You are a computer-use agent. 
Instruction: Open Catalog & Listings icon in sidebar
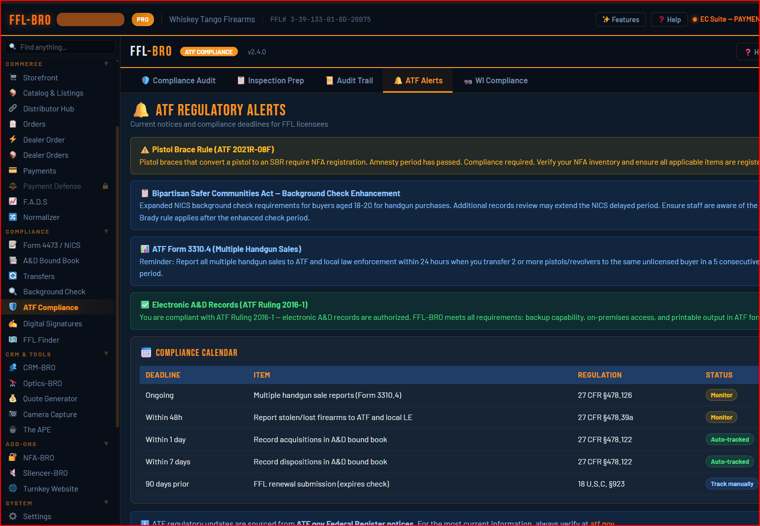[x=13, y=93]
